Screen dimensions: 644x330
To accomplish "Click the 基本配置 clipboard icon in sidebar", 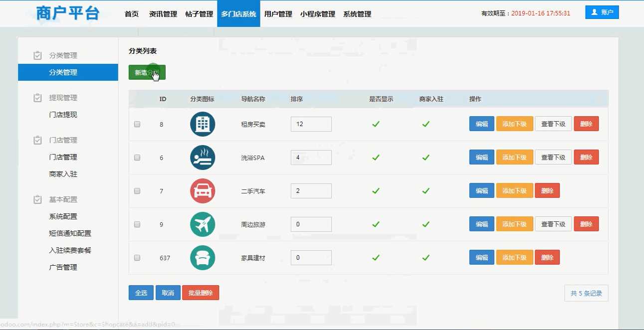I will tap(37, 199).
